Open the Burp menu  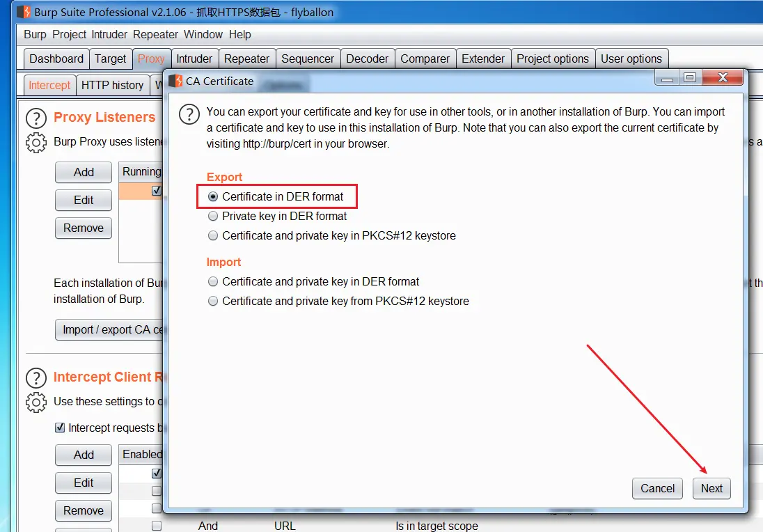click(x=35, y=35)
